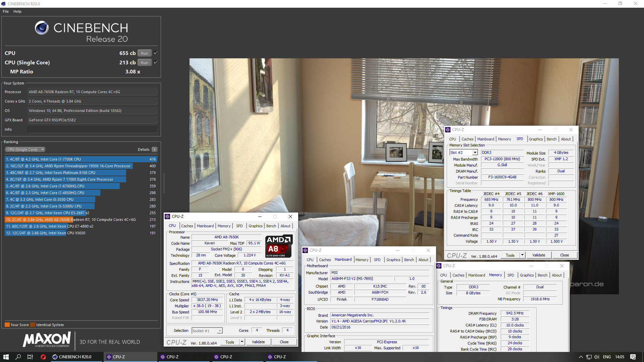Screen dimensions: 644x362
Task: Click the MAXON logo at the bottom
Action: pyautogui.click(x=47, y=339)
